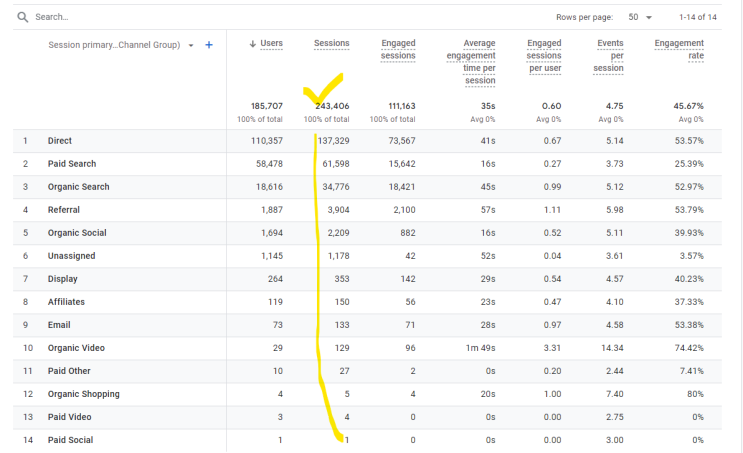
Task: Sort by the Users column header
Action: (x=271, y=43)
